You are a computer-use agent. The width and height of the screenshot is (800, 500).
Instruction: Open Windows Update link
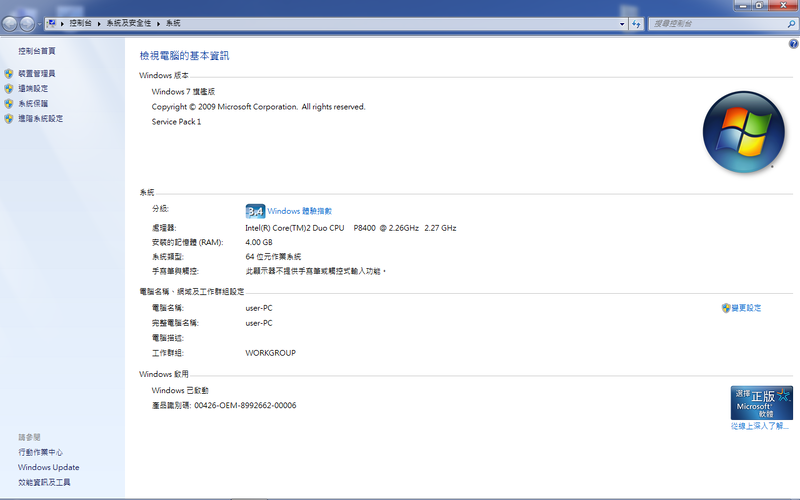[x=48, y=467]
